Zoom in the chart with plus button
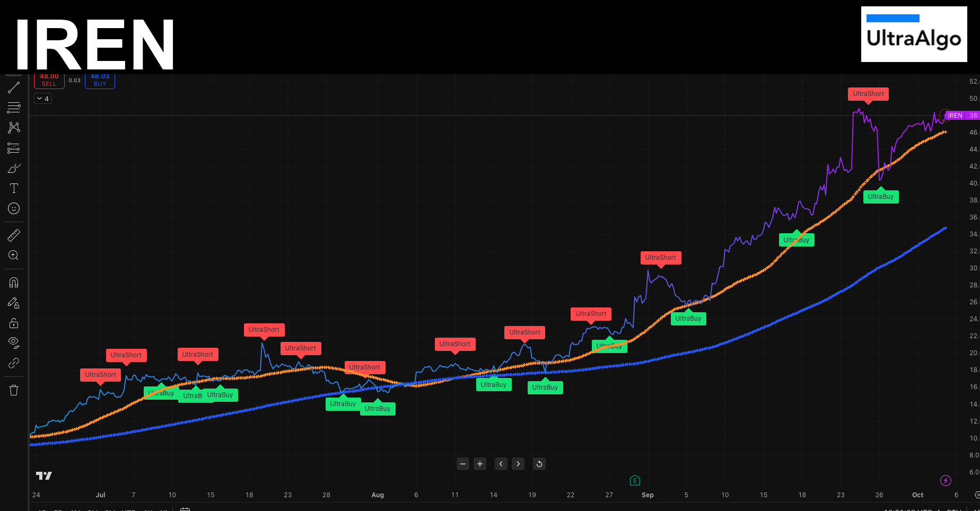The height and width of the screenshot is (511, 980). 480,464
